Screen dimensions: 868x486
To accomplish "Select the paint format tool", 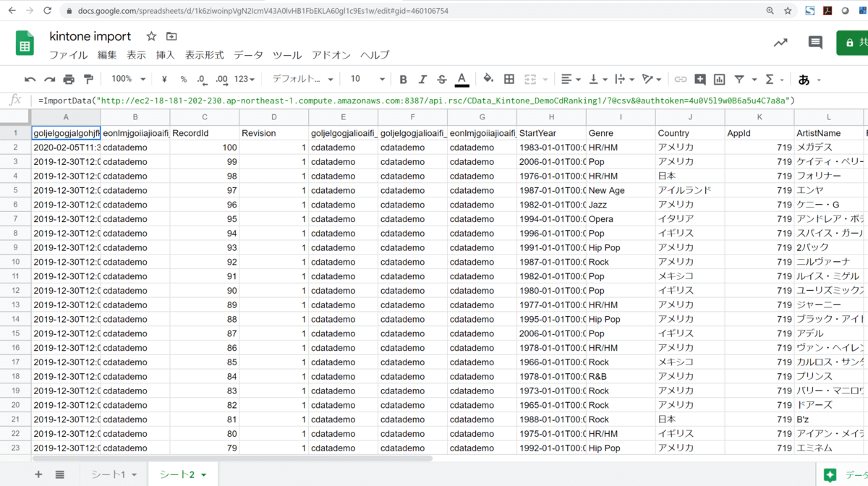I will (x=88, y=80).
